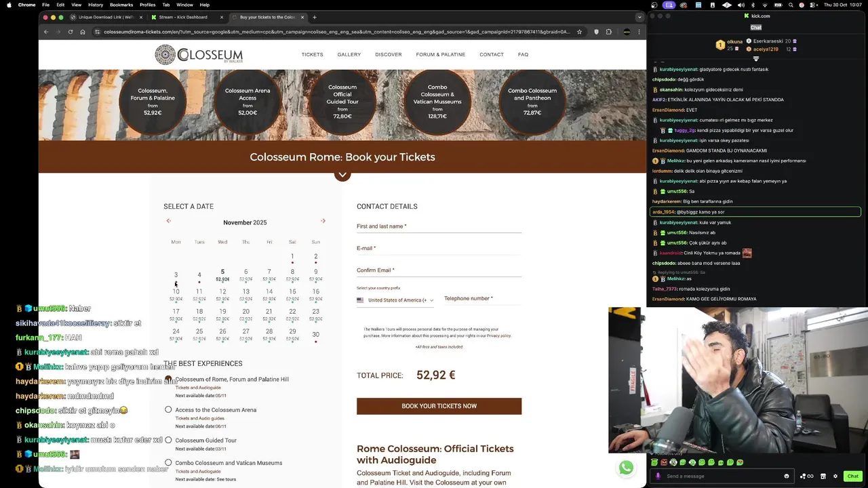The width and height of the screenshot is (868, 488).
Task: Select November 15 on the calendar
Action: tap(292, 294)
